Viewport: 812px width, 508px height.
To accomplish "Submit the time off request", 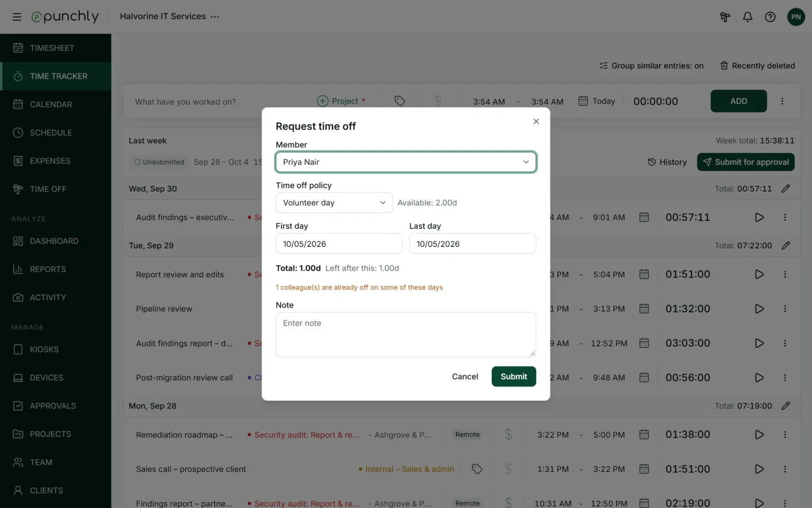I will pyautogui.click(x=514, y=376).
